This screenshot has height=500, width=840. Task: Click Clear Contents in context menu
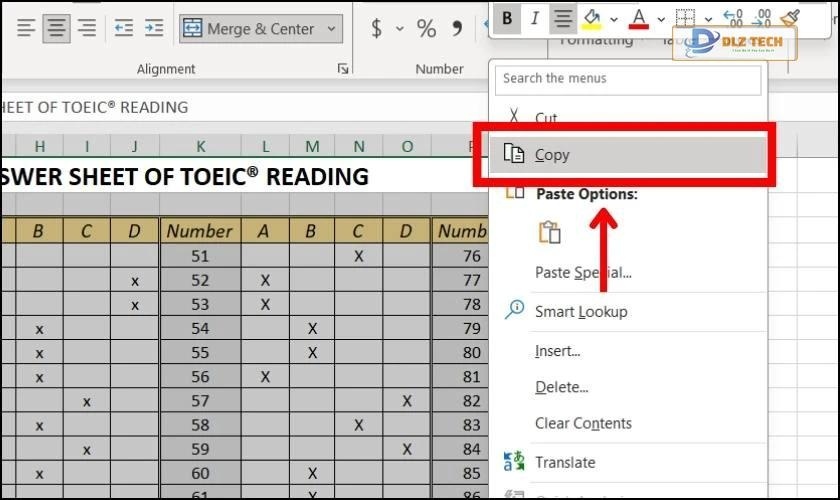point(583,423)
